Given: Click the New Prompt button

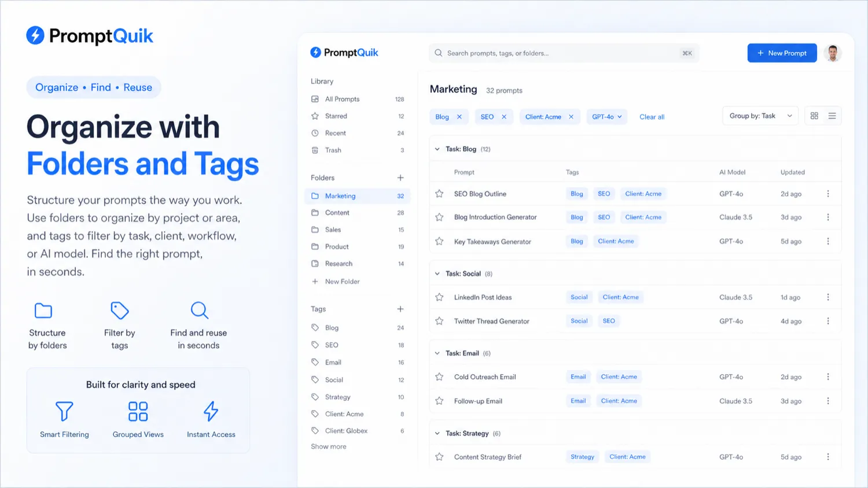Looking at the screenshot, I should coord(782,53).
